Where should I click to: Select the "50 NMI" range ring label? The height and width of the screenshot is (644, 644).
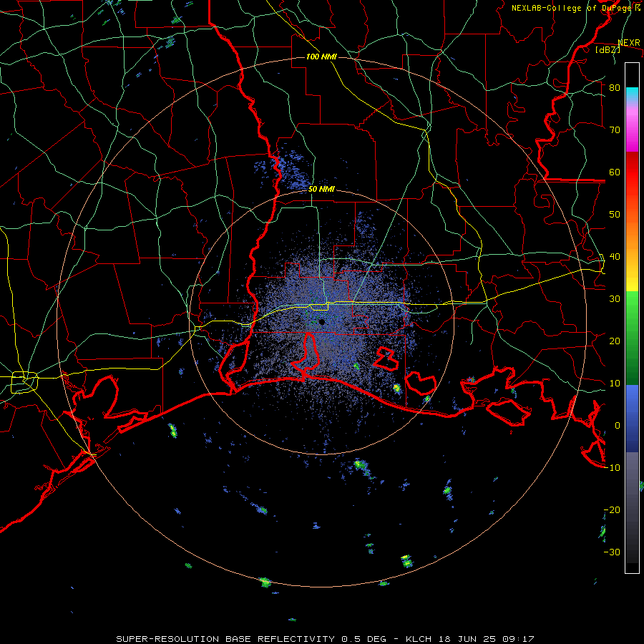[321, 190]
